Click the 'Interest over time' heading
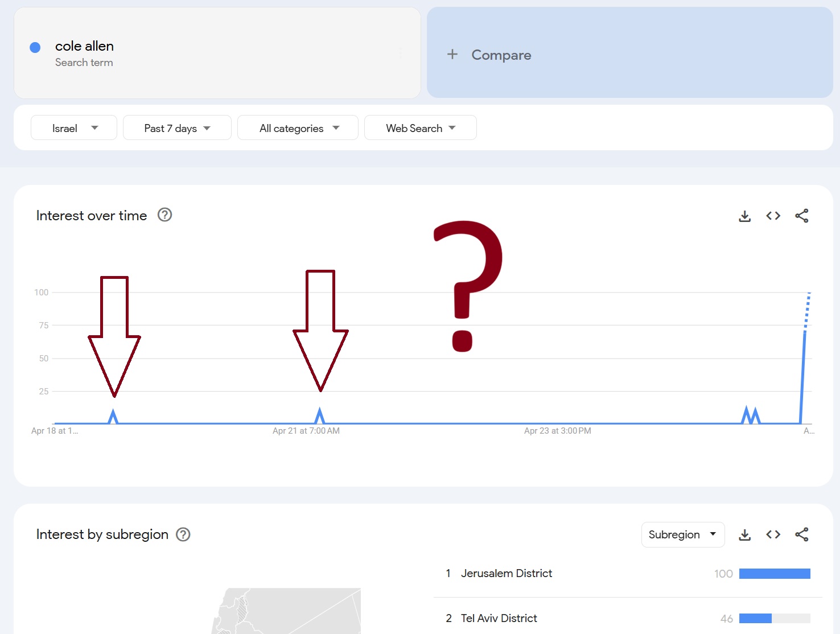This screenshot has width=840, height=634. point(92,216)
